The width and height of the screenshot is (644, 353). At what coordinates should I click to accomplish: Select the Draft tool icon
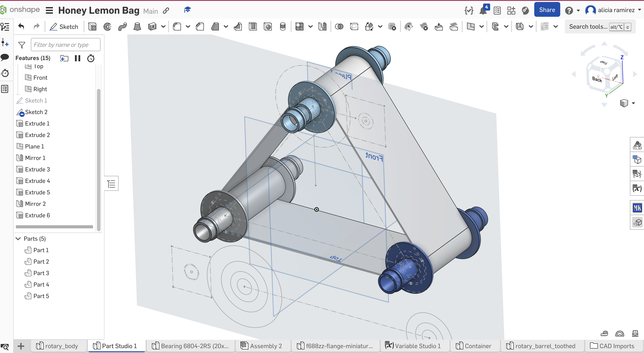coord(215,26)
